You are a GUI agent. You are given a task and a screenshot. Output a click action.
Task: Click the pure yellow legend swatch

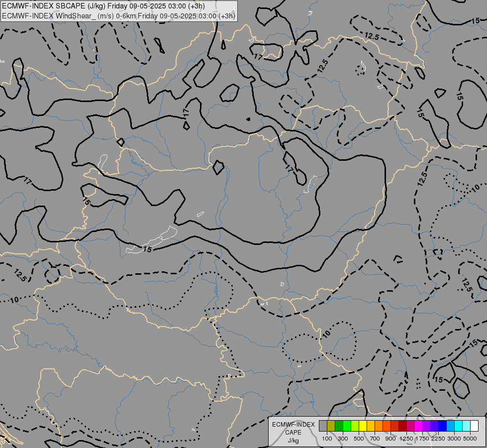point(363,426)
